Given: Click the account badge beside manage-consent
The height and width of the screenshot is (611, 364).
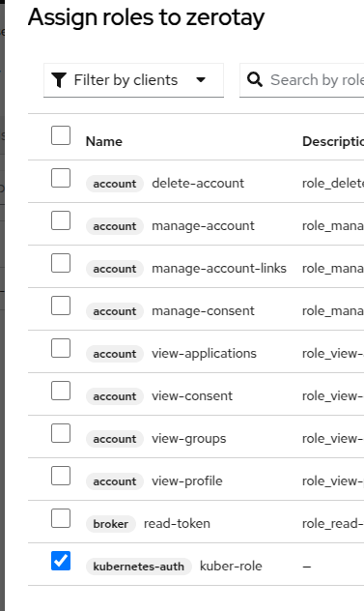Looking at the screenshot, I should coord(115,311).
